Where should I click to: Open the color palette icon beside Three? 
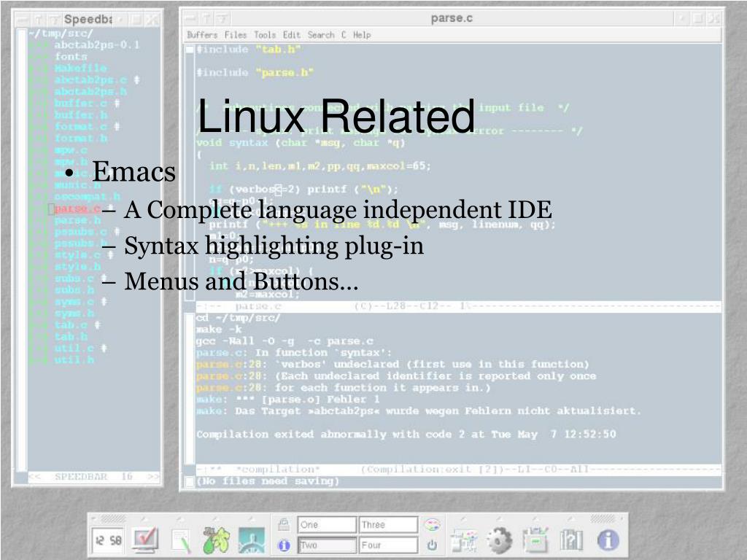[x=432, y=524]
